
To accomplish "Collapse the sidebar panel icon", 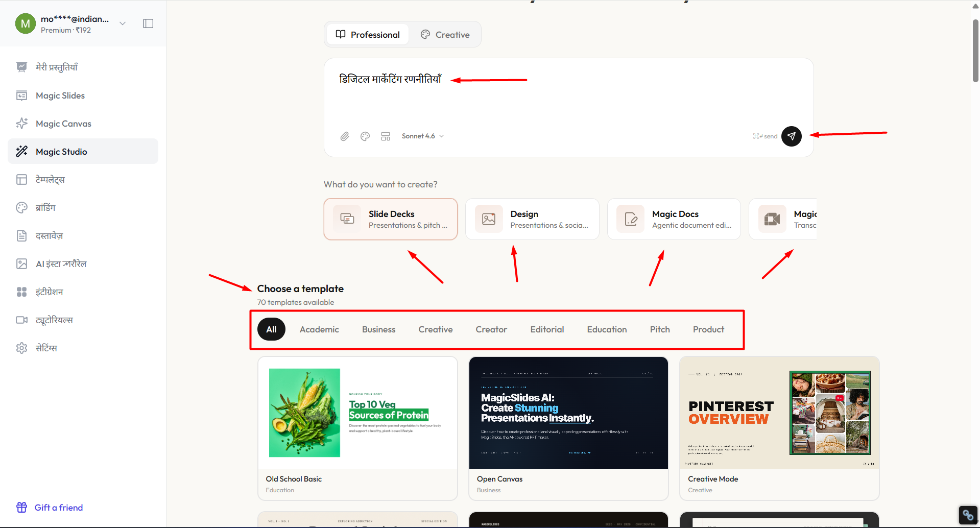I will click(148, 23).
